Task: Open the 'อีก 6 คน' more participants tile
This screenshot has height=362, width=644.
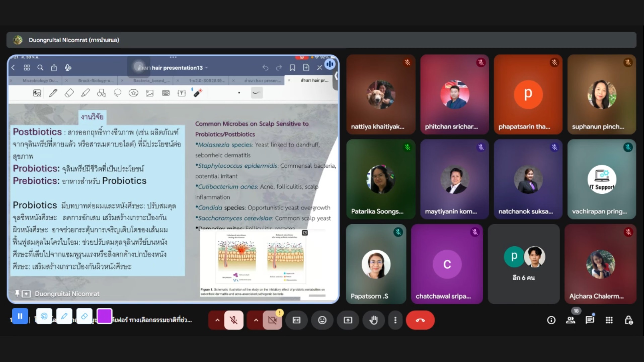Action: [x=524, y=264]
